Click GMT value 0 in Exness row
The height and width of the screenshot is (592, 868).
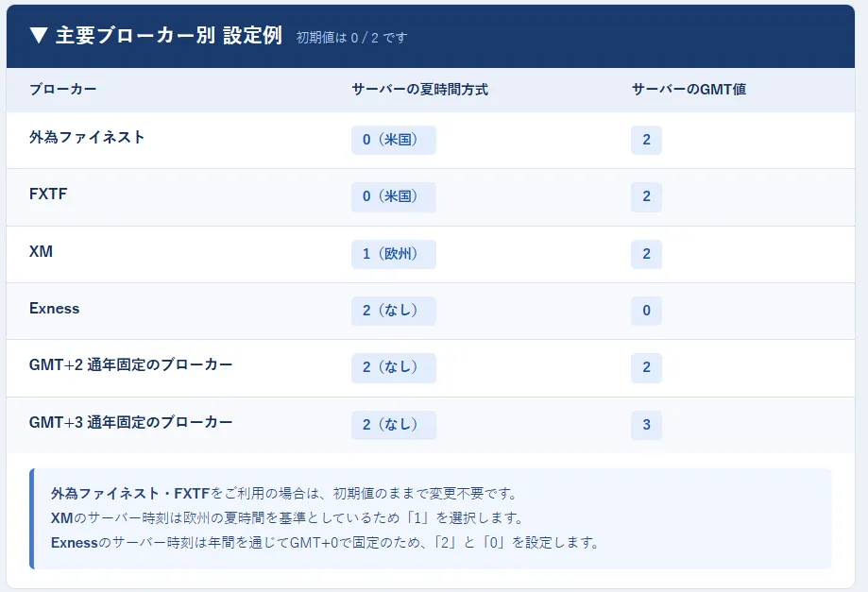pyautogui.click(x=647, y=311)
